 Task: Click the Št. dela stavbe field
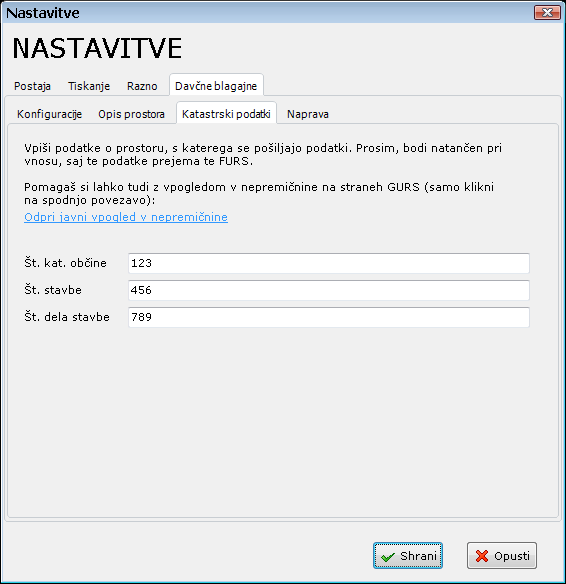click(329, 317)
